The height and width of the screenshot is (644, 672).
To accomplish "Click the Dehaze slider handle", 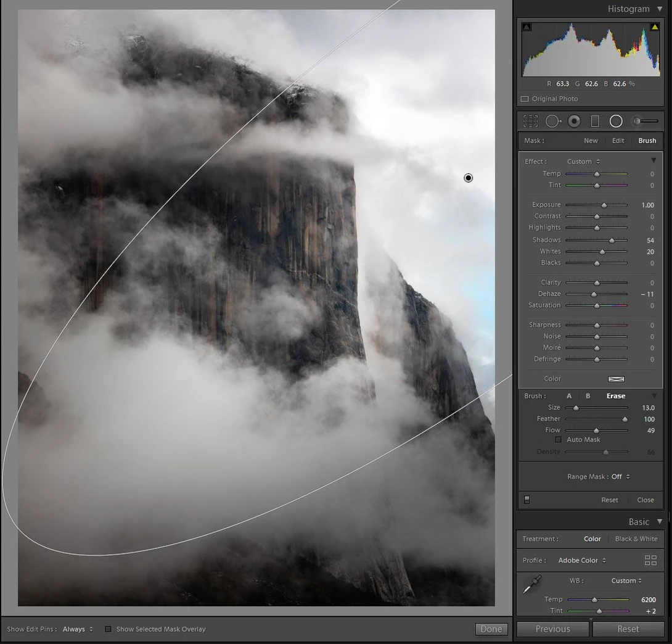I will point(594,294).
